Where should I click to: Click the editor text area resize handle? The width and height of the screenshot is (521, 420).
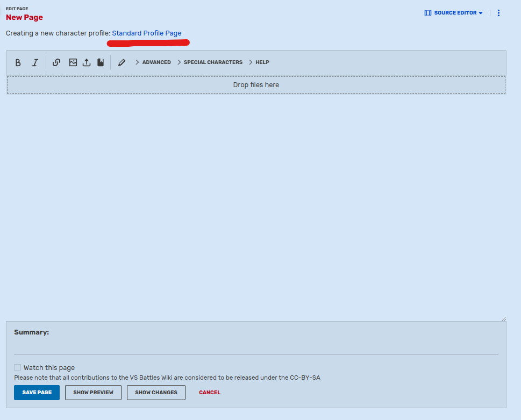click(504, 319)
